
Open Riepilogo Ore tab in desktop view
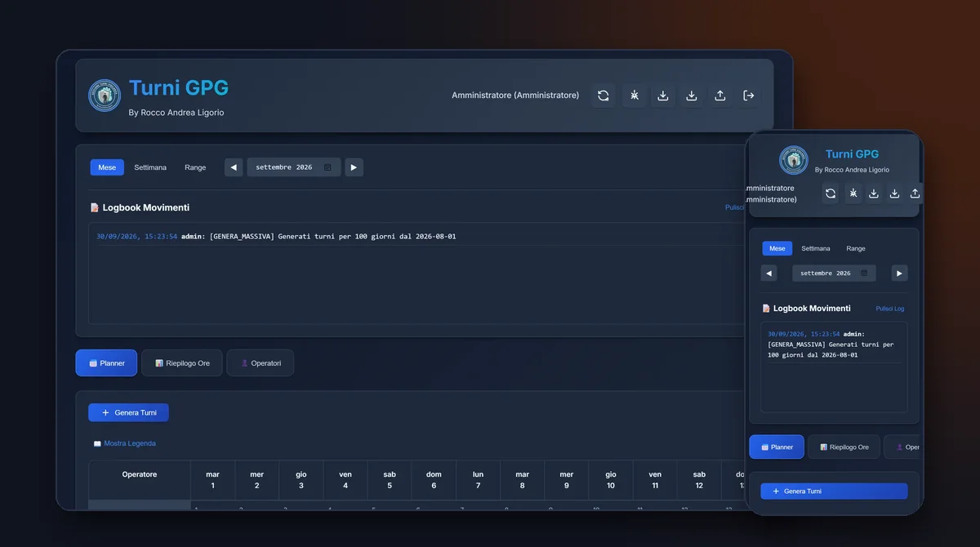182,363
